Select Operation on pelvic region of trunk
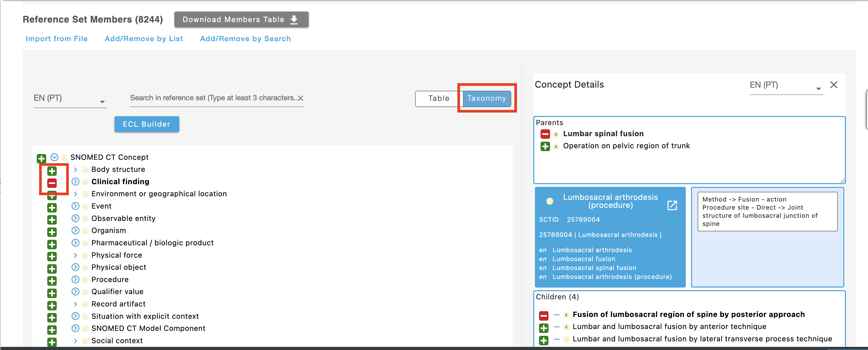 click(x=626, y=146)
